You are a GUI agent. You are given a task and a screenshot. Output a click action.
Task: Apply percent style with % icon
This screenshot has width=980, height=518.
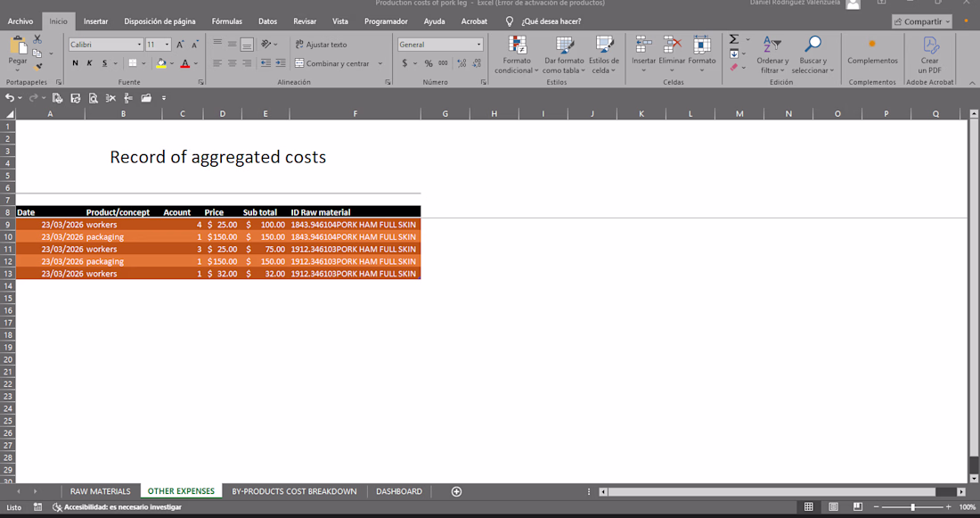tap(429, 63)
